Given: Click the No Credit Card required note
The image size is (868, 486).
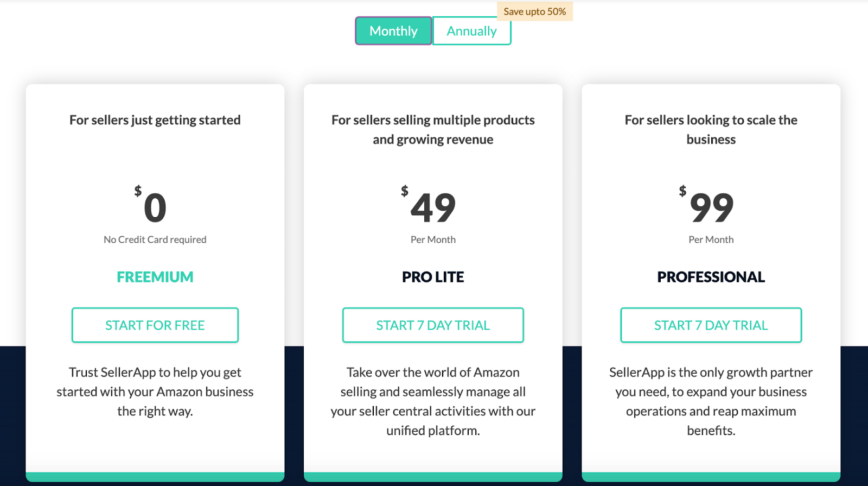Looking at the screenshot, I should coord(155,239).
